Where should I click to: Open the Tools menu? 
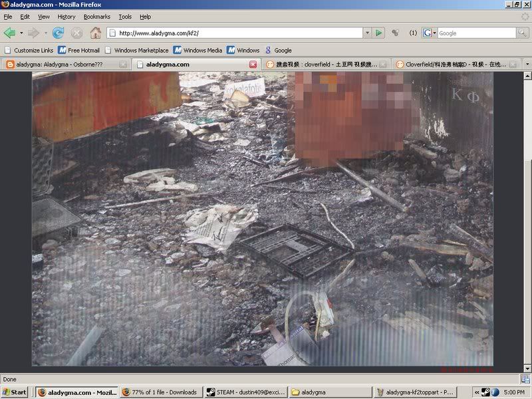pos(125,17)
